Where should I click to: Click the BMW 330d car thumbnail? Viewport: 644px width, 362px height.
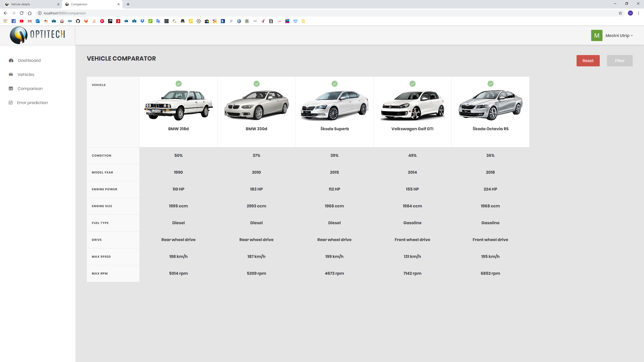click(256, 106)
